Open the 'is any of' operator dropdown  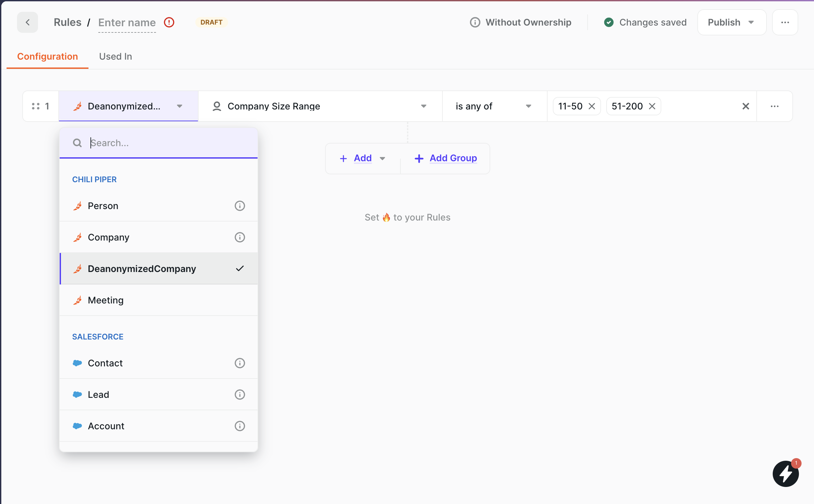click(x=528, y=106)
